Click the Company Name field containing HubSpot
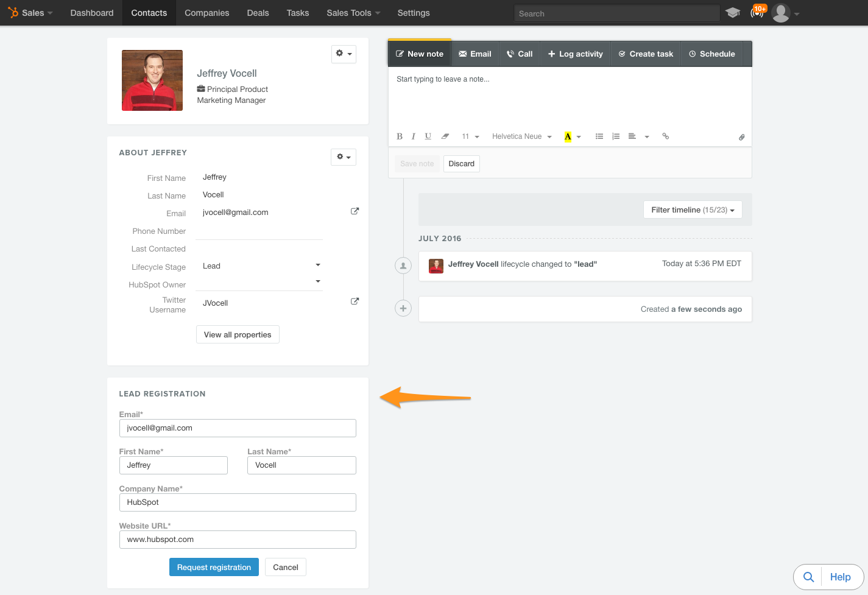Screen dimensions: 868x595 pos(238,502)
